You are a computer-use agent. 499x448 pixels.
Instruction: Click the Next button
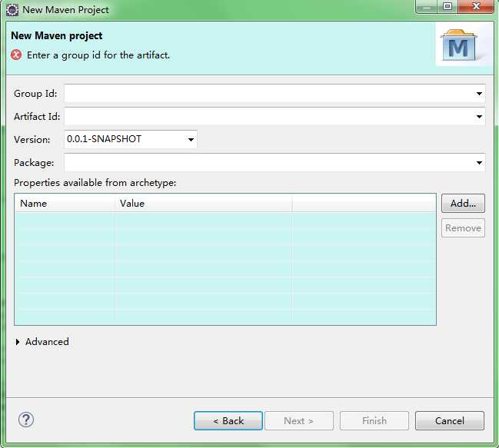coord(299,420)
